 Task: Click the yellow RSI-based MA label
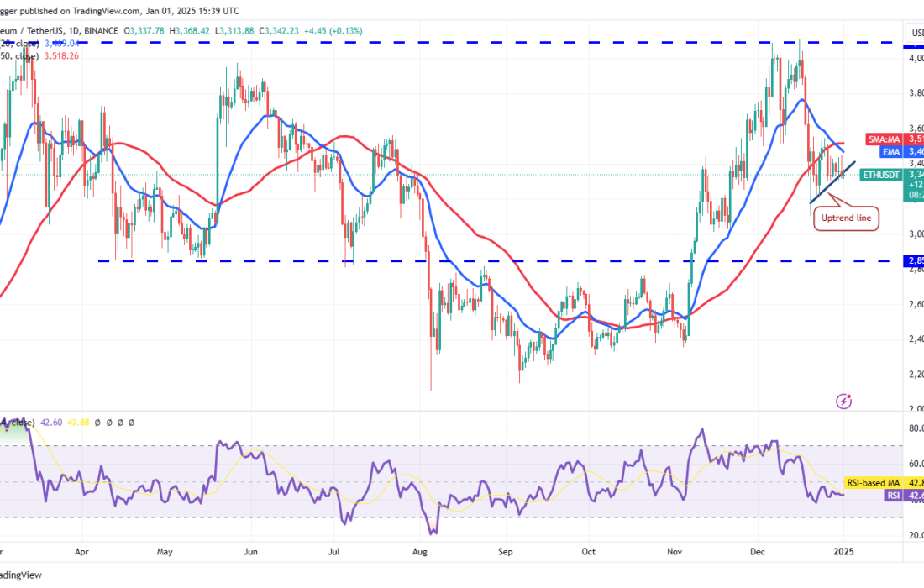coord(873,483)
